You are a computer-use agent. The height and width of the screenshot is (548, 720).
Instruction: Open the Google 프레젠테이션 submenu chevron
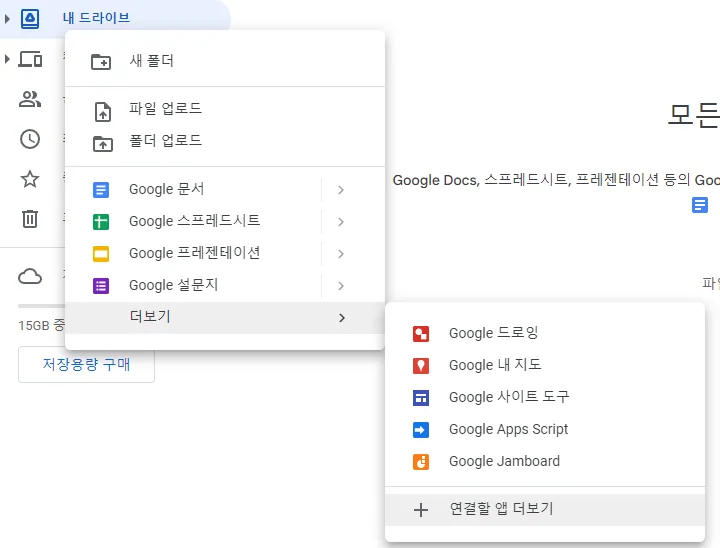click(341, 254)
